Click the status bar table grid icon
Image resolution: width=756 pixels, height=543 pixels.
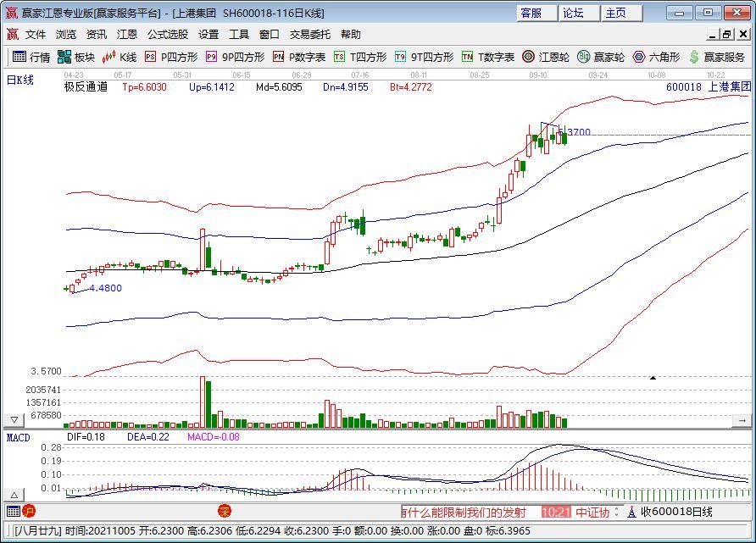click(x=14, y=511)
